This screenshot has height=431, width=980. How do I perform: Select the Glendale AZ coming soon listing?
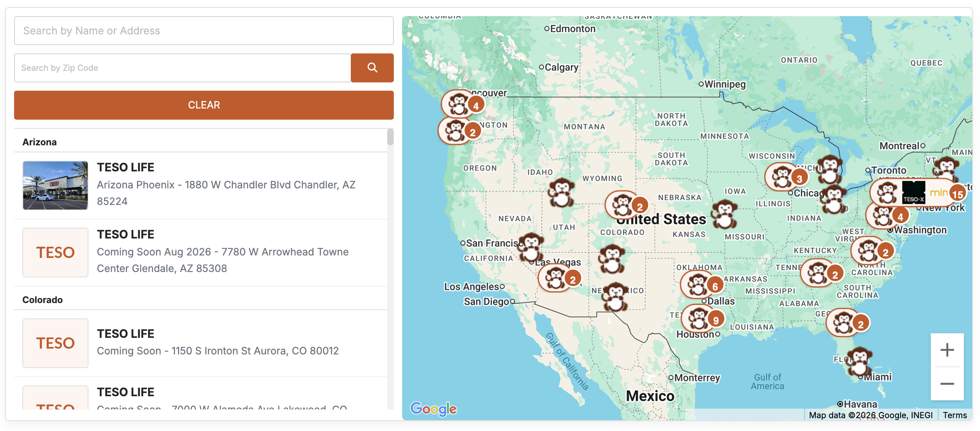click(x=223, y=252)
